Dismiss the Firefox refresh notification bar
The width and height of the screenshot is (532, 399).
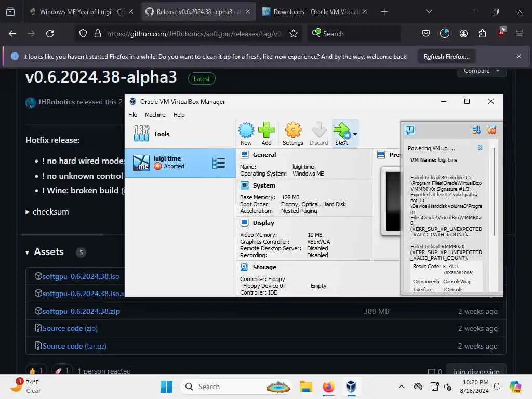[519, 56]
